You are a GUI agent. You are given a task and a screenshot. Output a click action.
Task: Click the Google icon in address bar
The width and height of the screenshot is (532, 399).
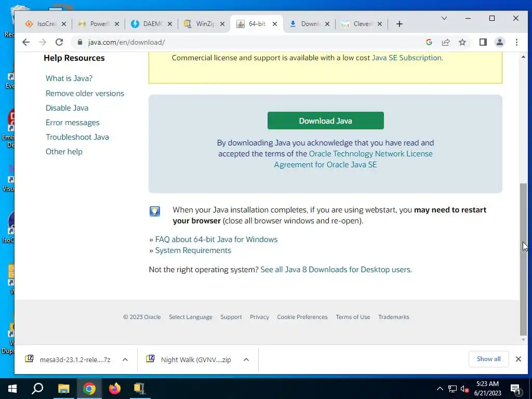tap(429, 42)
